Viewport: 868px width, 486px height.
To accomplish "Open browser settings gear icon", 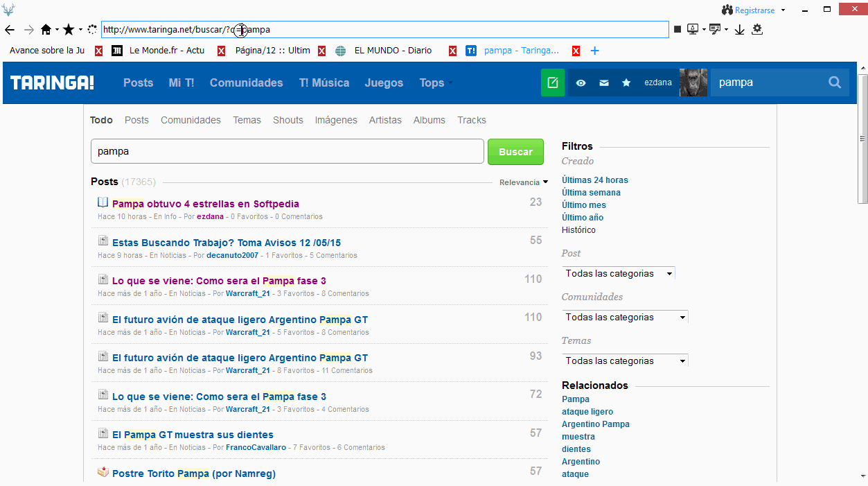I will [757, 29].
